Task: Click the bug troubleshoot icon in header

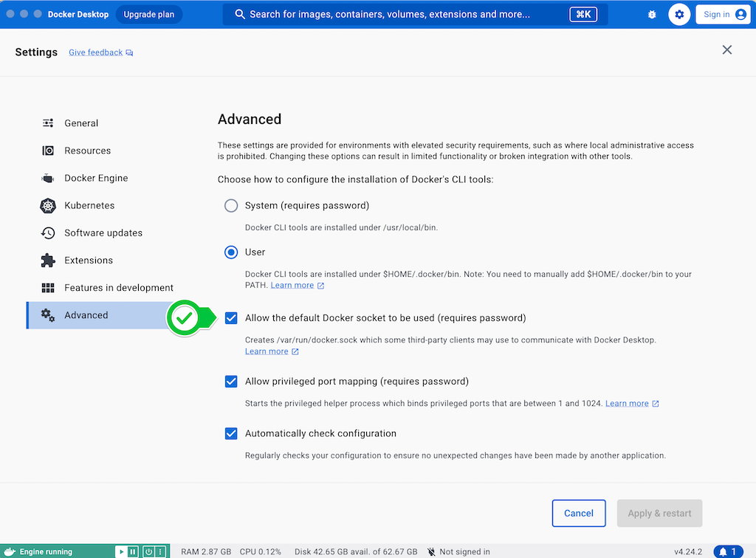Action: (652, 15)
